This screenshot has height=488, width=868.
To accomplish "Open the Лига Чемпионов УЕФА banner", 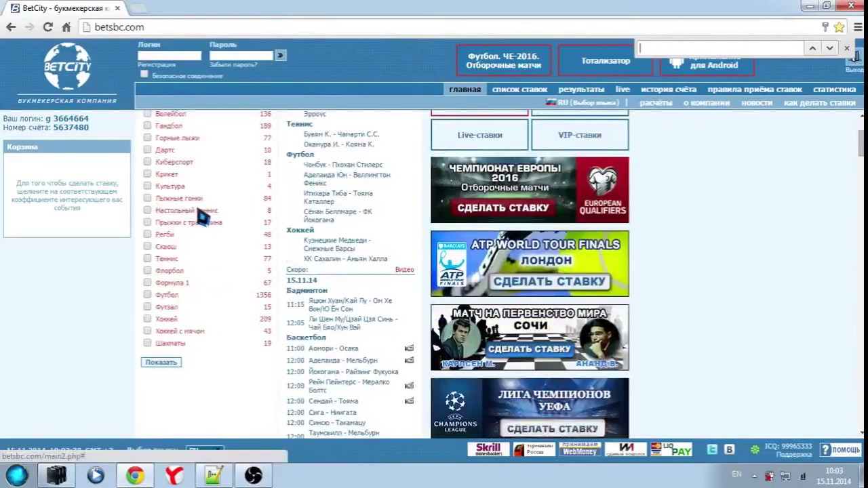I will [x=530, y=408].
